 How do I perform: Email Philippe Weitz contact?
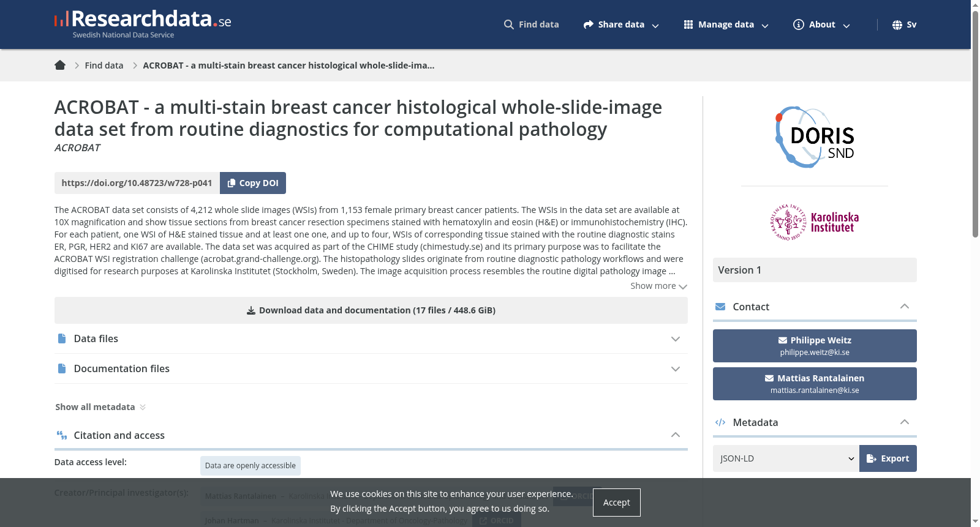(815, 346)
